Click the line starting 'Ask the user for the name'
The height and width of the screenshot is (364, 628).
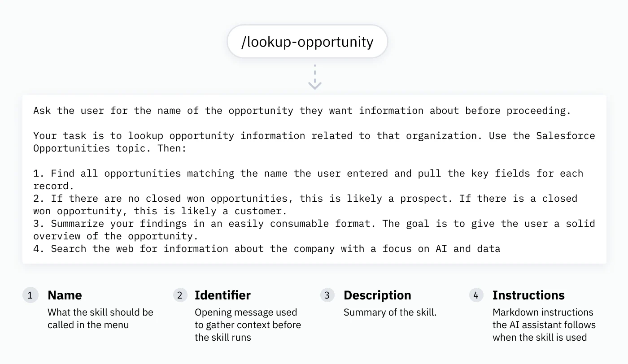pyautogui.click(x=302, y=111)
